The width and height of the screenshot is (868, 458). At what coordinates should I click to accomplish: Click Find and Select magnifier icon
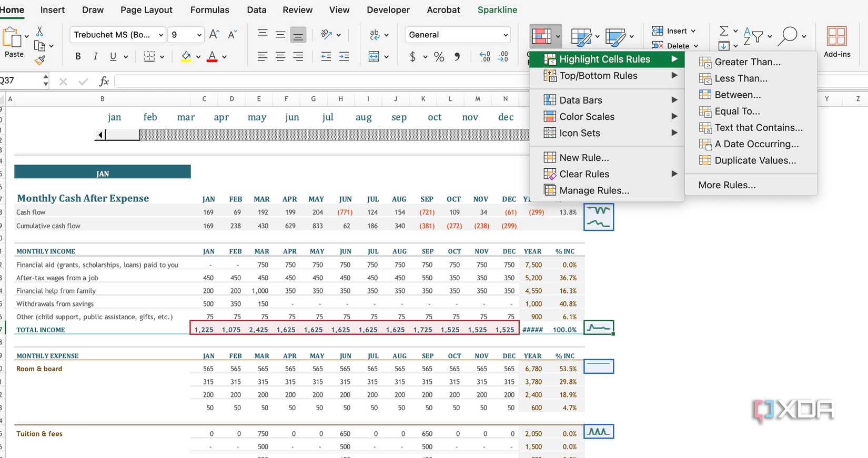(788, 36)
